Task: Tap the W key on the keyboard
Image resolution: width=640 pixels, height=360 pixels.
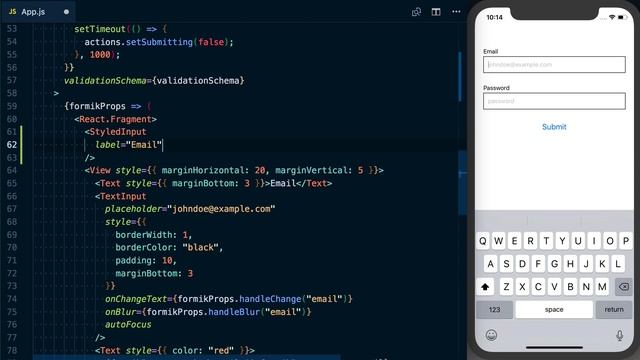Action: 498,241
